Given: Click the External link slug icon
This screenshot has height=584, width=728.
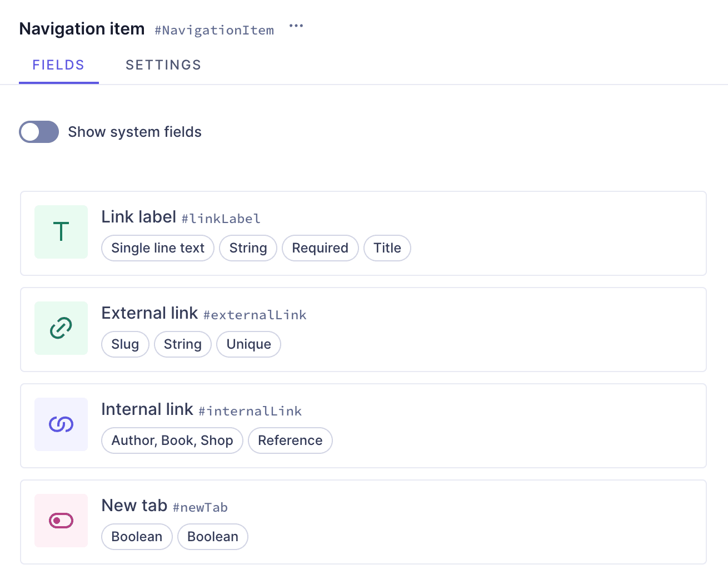Looking at the screenshot, I should click(x=61, y=328).
